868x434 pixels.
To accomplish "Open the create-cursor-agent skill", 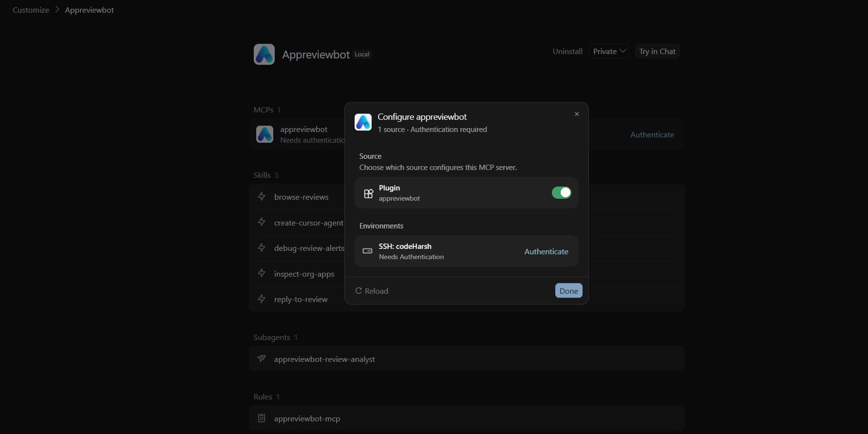I will point(309,223).
